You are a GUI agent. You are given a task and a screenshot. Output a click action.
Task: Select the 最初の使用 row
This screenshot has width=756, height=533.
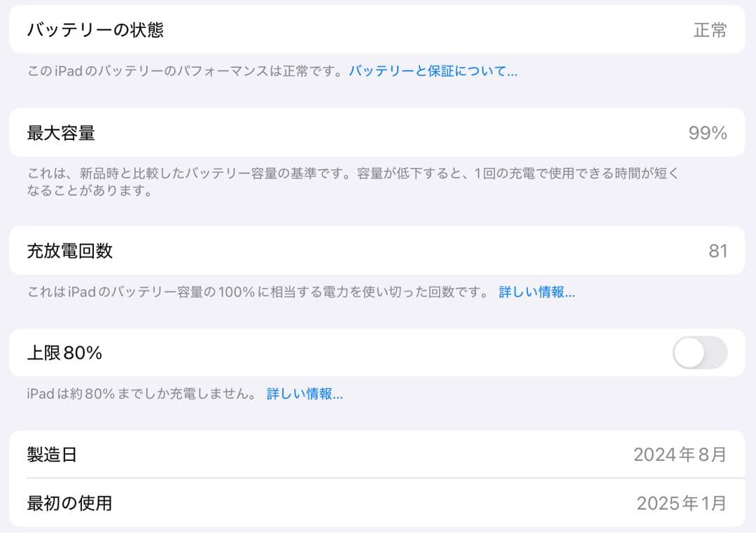[x=280, y=503]
